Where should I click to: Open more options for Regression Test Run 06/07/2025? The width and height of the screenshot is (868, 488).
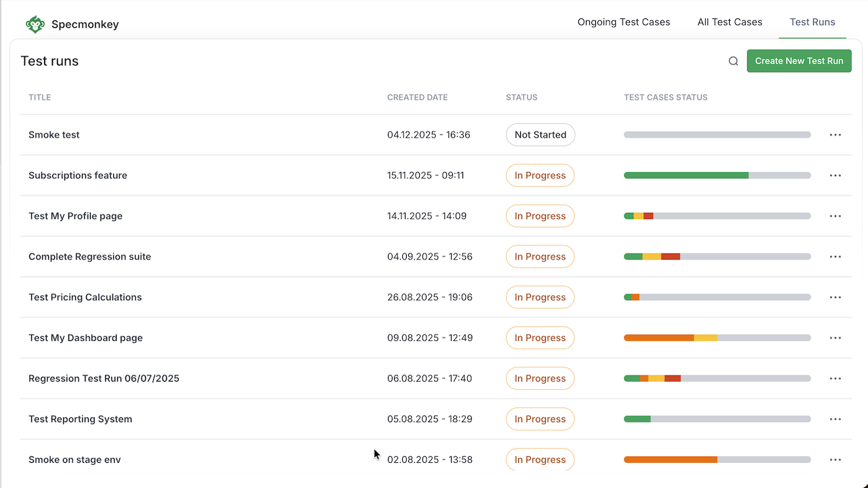(x=835, y=379)
